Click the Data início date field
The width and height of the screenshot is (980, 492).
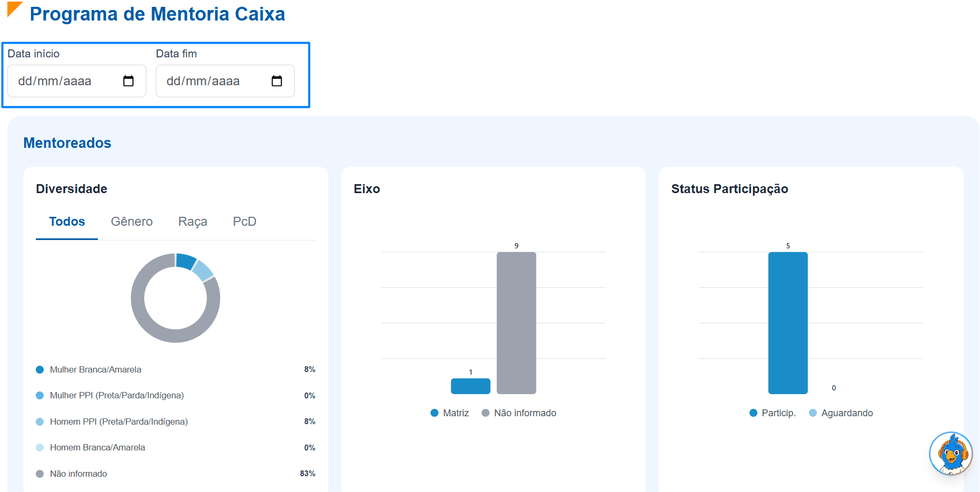(77, 81)
